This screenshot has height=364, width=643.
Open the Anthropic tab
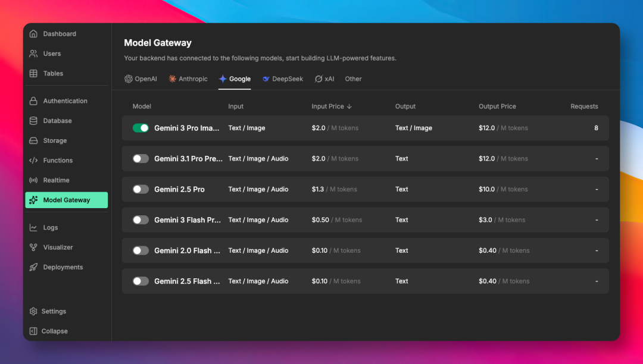click(x=188, y=79)
